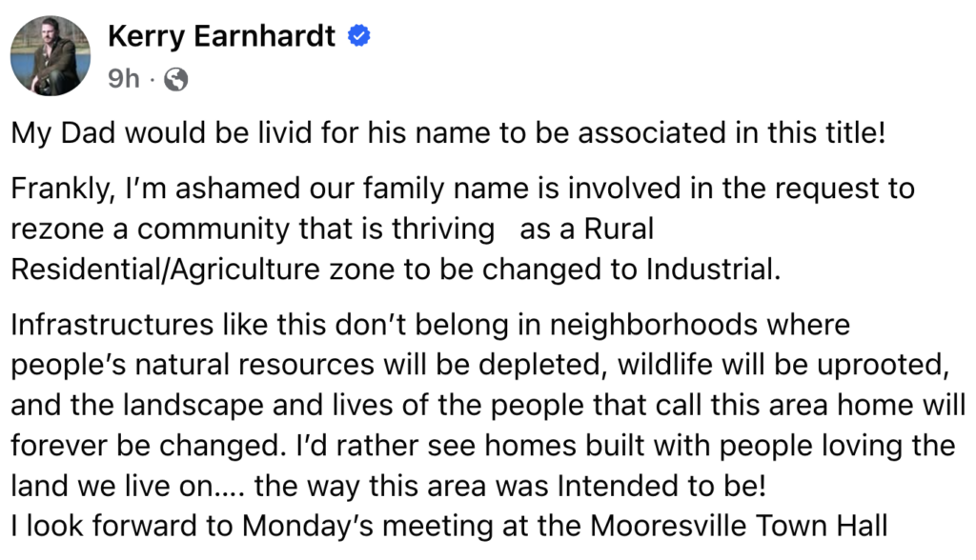Click the blue verified badge icon
The width and height of the screenshot is (976, 560).
point(358,35)
